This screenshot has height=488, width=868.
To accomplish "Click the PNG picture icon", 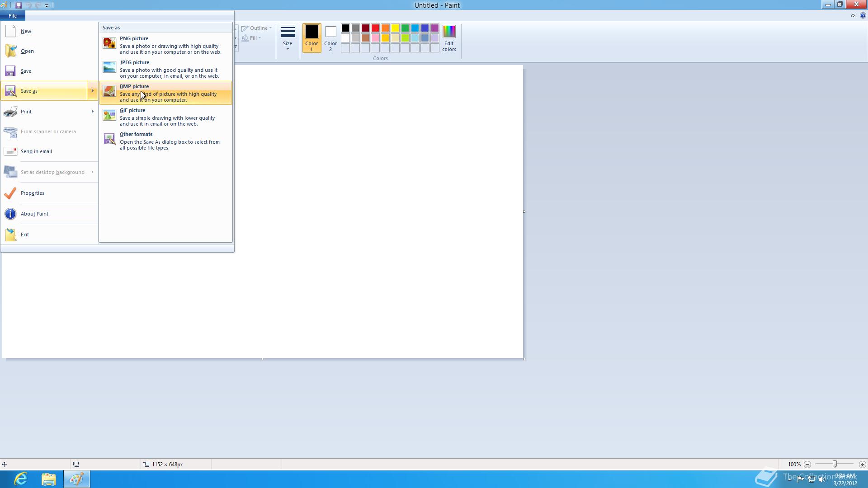I will (109, 43).
